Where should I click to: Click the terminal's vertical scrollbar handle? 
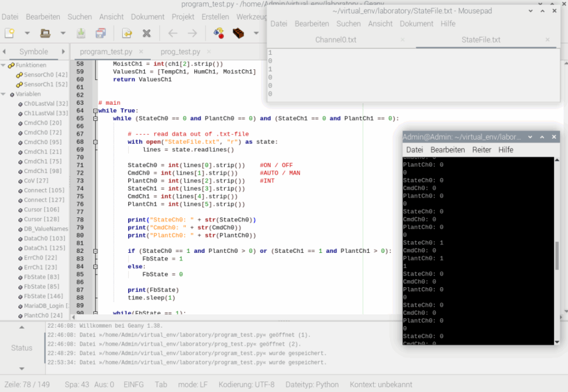click(x=556, y=255)
